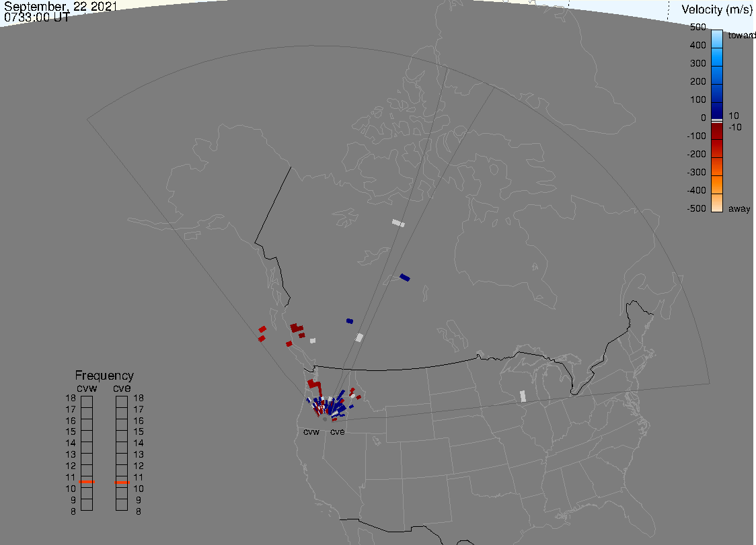This screenshot has height=545, width=756.
Task: Click the 'toward' label by the colorbar
Action: pyautogui.click(x=741, y=35)
